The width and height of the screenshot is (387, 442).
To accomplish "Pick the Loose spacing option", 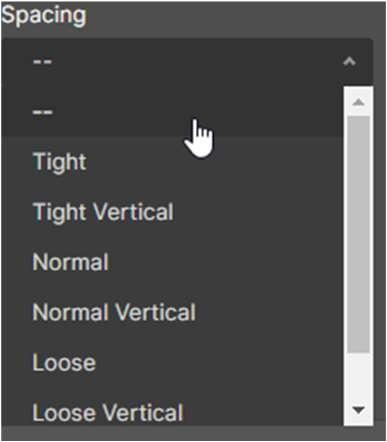I will click(172, 363).
